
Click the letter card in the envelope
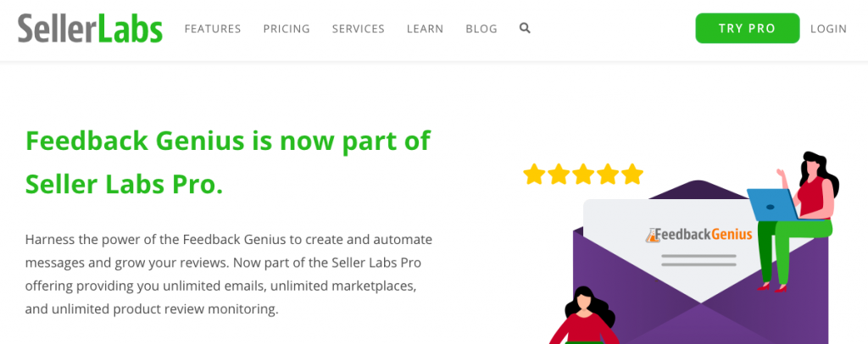698,249
